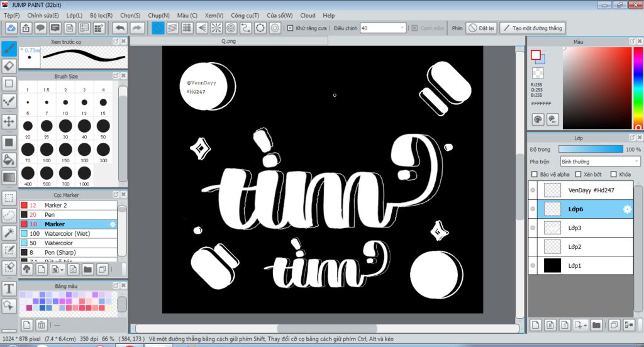
Task: Select the Marker 2 brush
Action: [69, 206]
